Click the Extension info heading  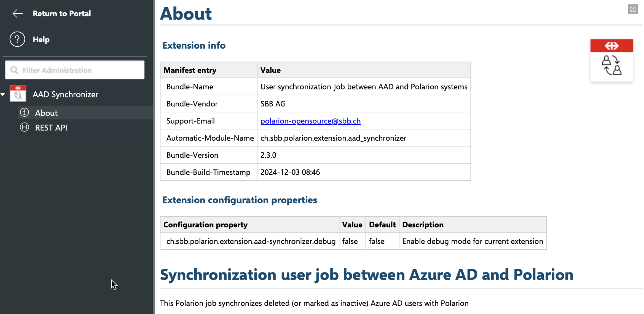pos(194,45)
